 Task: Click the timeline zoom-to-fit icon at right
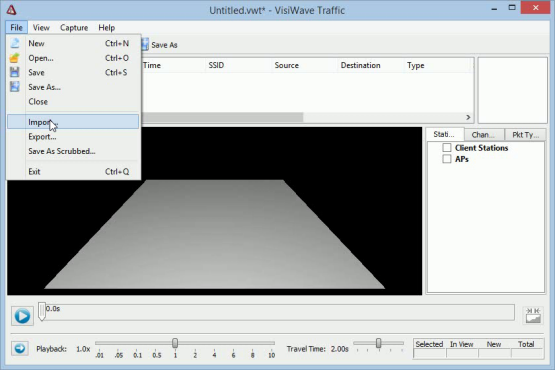(x=533, y=315)
